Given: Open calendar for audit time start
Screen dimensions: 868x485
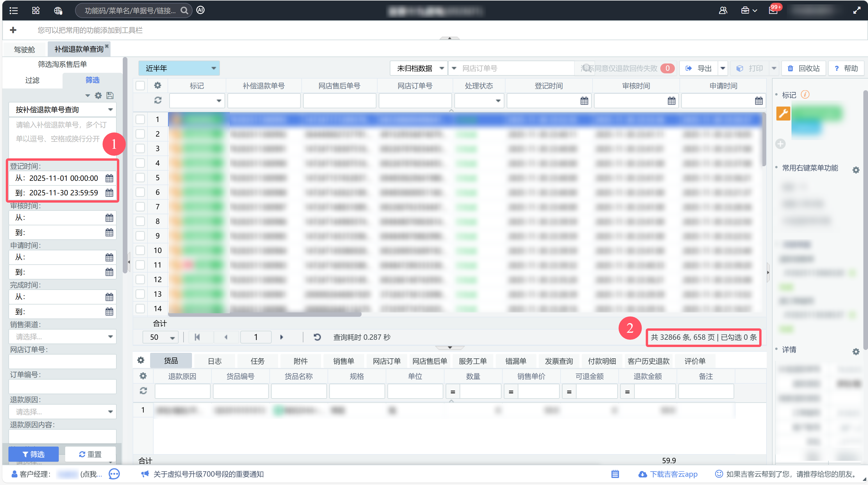Looking at the screenshot, I should (x=109, y=217).
